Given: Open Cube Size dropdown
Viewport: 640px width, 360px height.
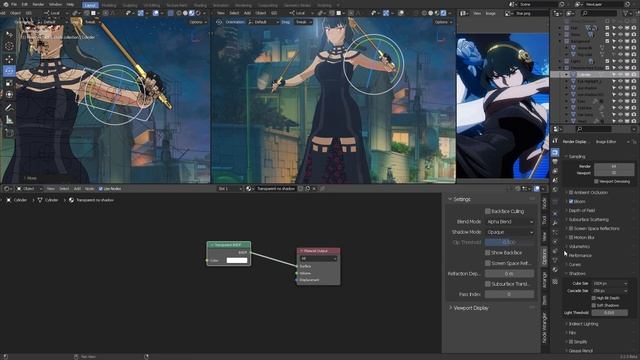Looking at the screenshot, I should click(x=610, y=283).
